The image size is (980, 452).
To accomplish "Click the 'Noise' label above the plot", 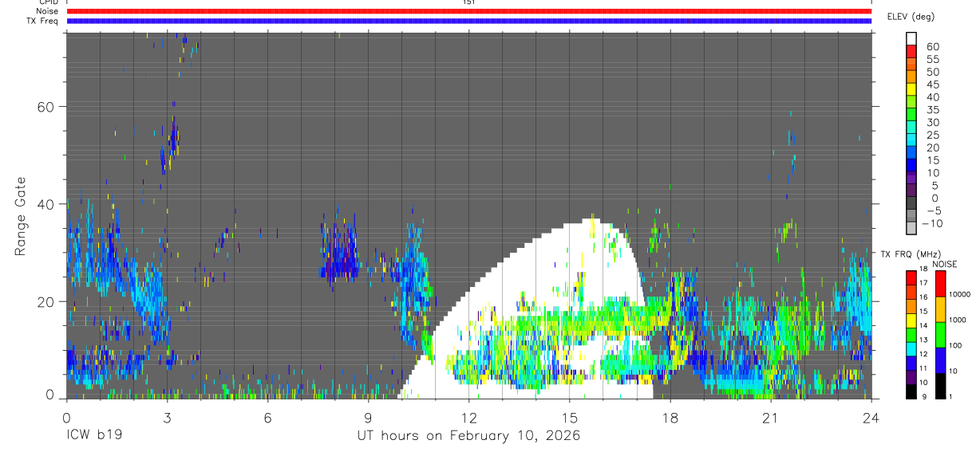I will (48, 11).
